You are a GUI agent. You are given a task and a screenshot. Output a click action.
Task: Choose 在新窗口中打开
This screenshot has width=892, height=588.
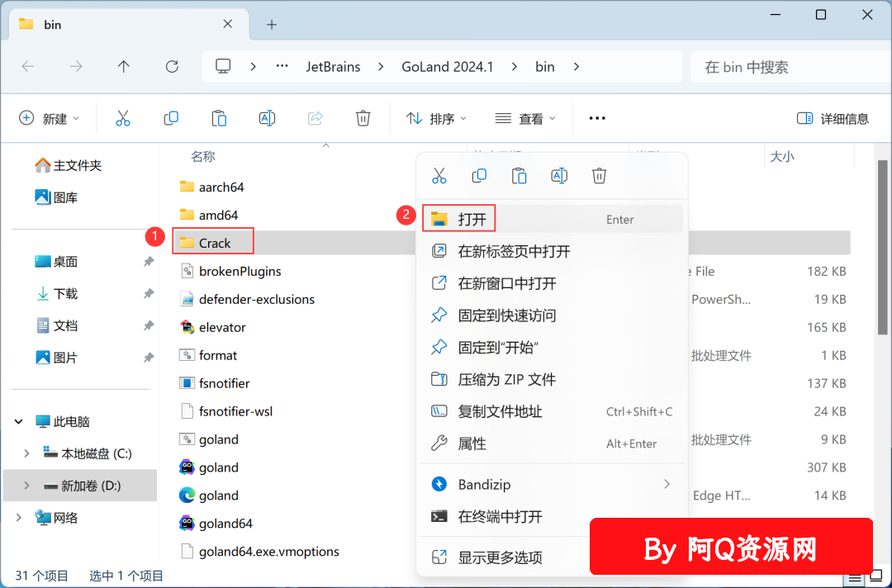[551, 282]
